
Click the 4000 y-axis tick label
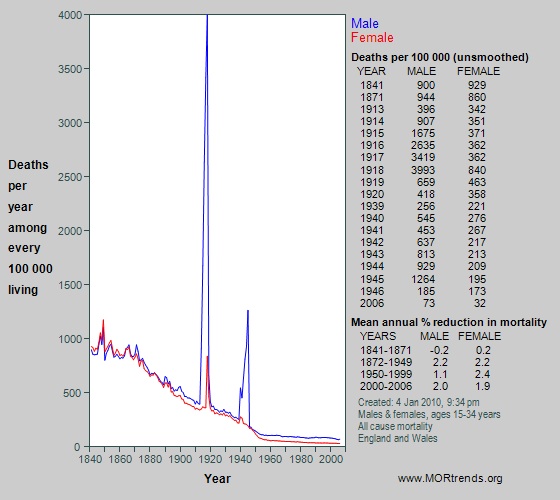(70, 15)
